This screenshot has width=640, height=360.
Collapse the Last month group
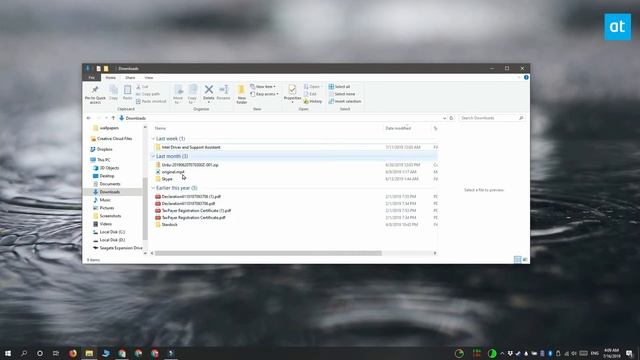(x=153, y=156)
